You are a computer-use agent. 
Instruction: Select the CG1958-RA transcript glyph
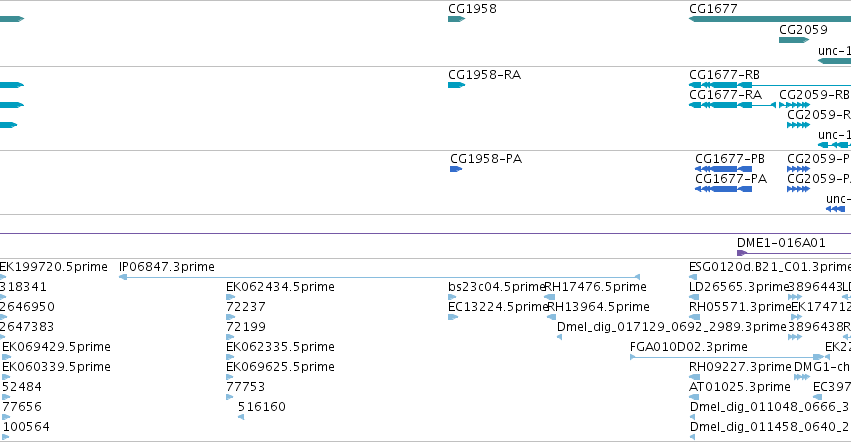click(456, 85)
